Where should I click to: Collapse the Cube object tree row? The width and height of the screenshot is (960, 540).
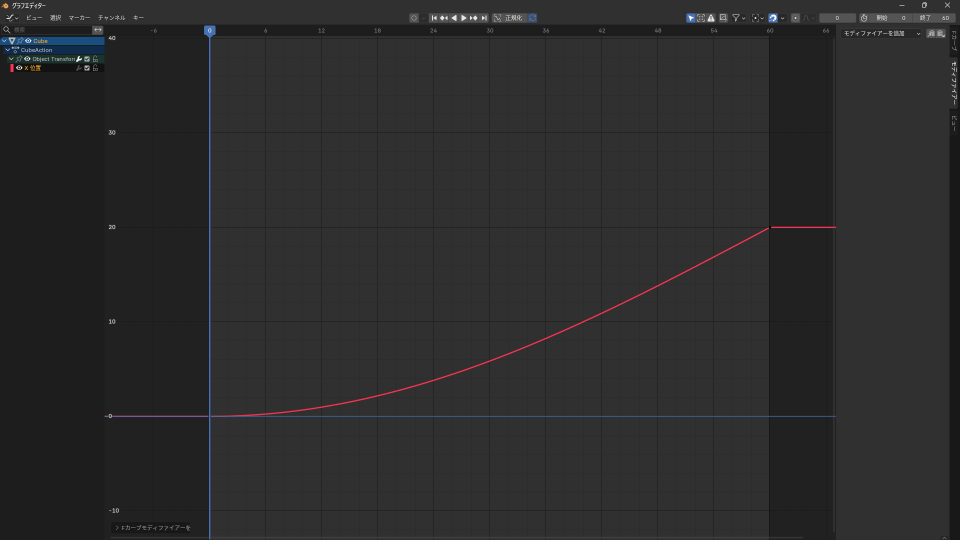[x=4, y=41]
